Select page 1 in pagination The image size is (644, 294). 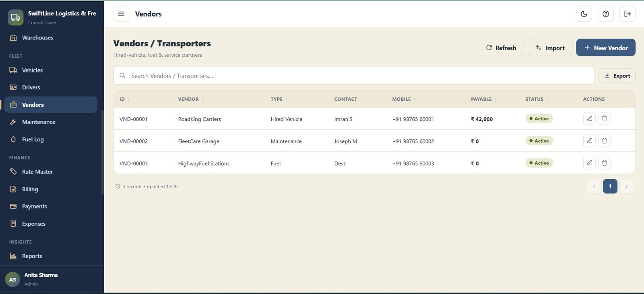pyautogui.click(x=610, y=186)
